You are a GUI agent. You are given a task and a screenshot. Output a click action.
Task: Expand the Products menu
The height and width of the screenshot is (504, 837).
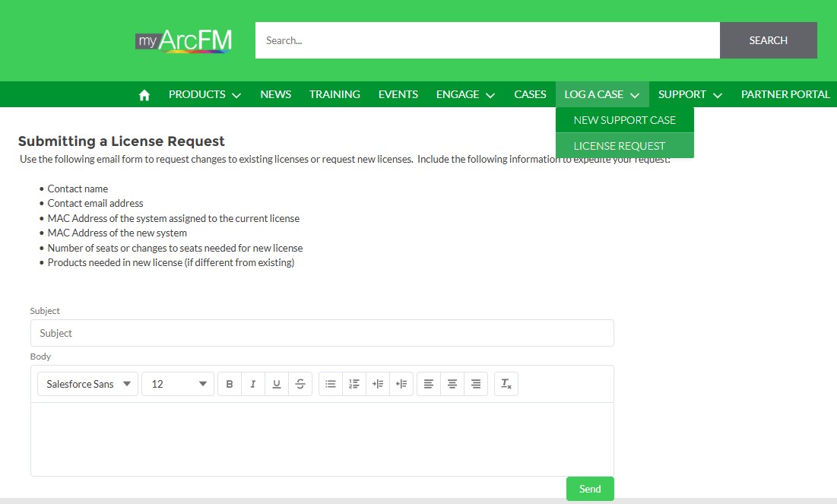tap(204, 94)
